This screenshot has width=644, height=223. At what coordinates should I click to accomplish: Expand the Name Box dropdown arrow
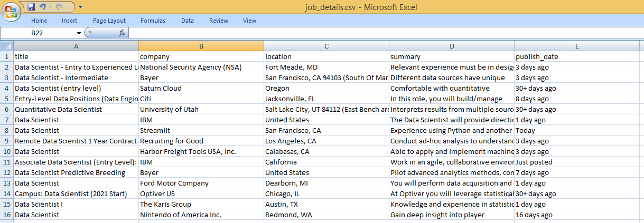(x=79, y=33)
